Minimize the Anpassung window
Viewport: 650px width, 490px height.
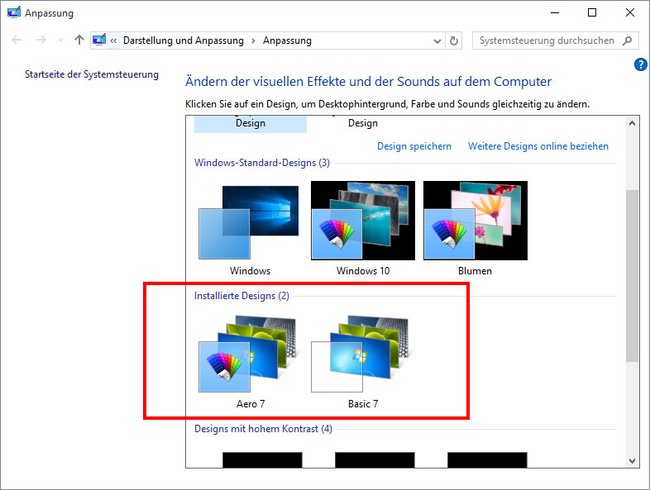555,13
